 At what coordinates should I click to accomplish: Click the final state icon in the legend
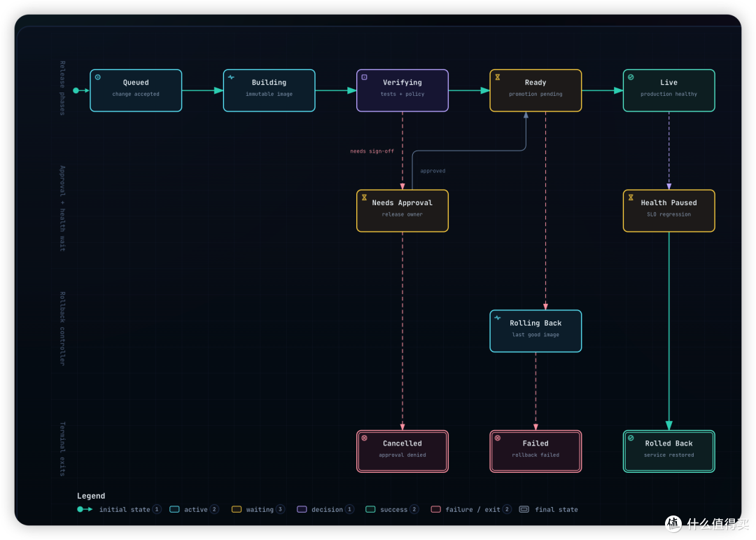524,509
